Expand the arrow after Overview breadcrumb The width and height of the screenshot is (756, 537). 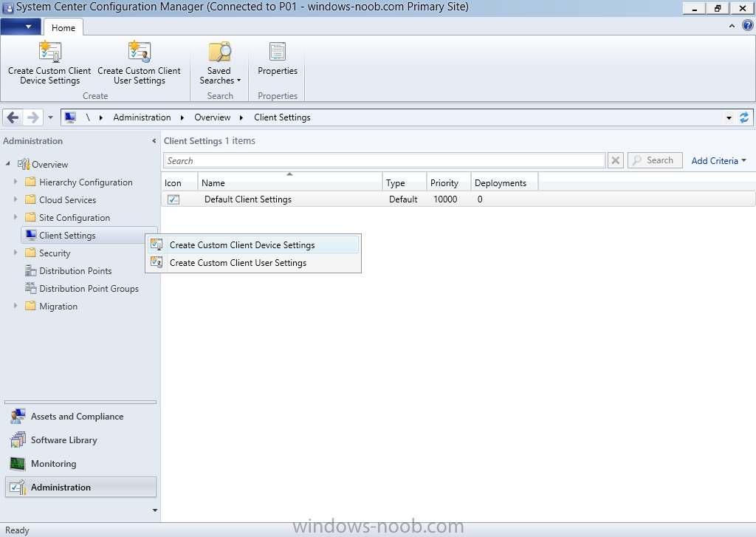tap(241, 117)
